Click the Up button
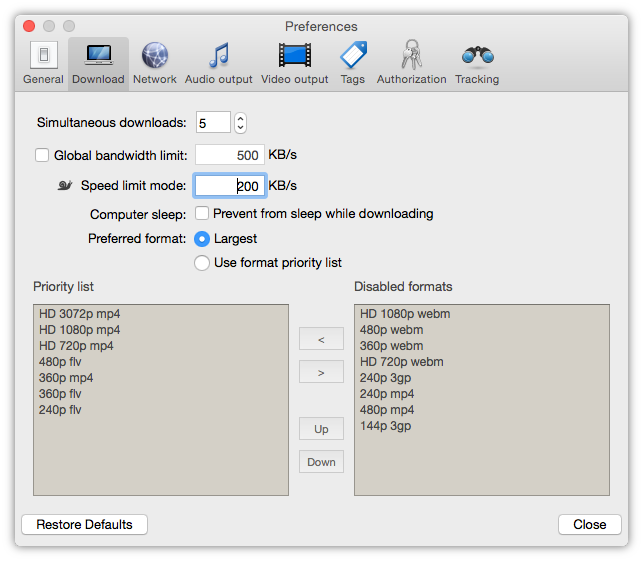The image size is (643, 561). (x=321, y=429)
